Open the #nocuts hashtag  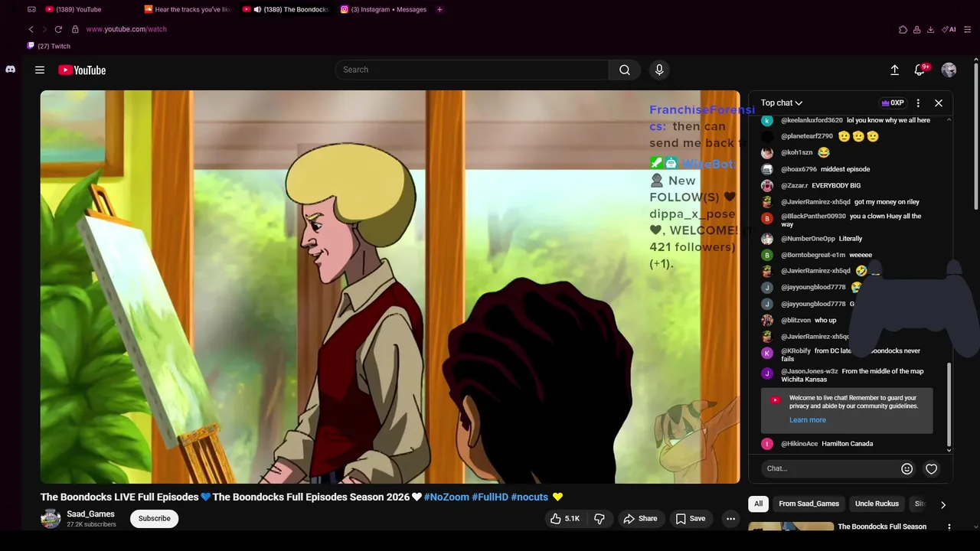click(530, 497)
